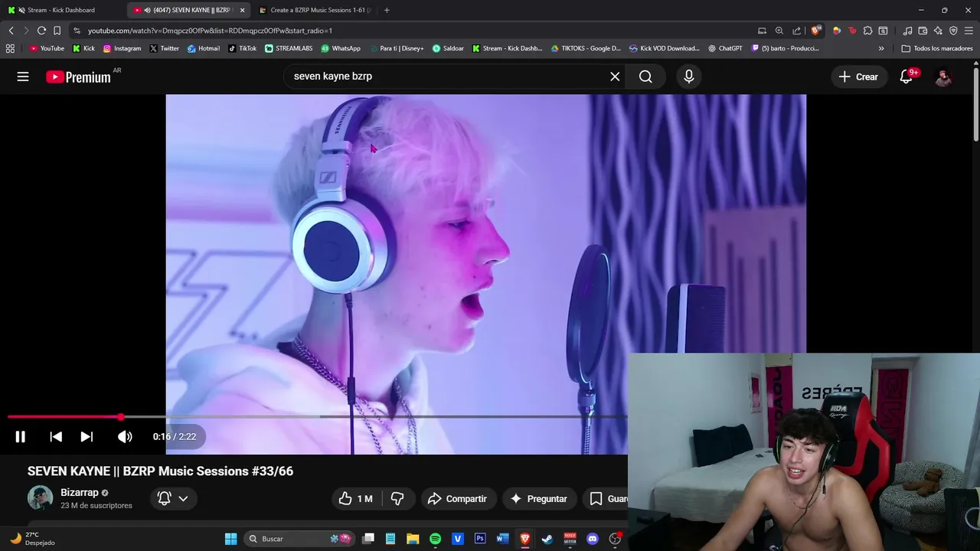The image size is (980, 551).
Task: Open the Bizarrap channel avatar
Action: pyautogui.click(x=40, y=498)
